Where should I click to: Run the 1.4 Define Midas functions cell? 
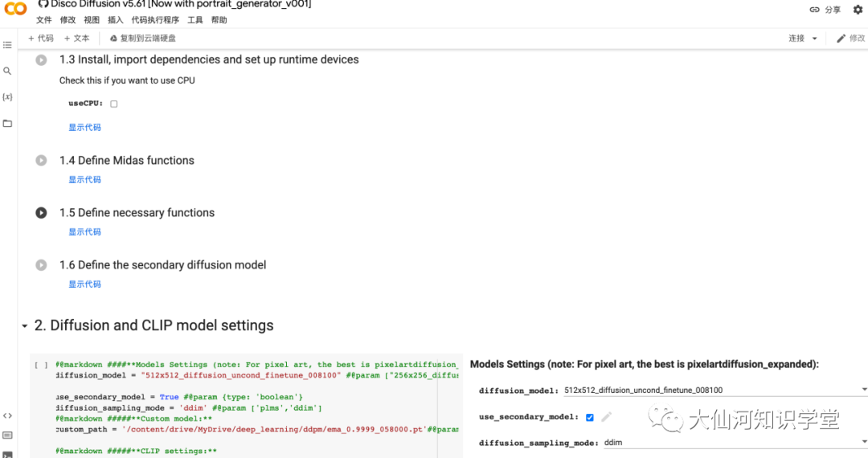41,161
